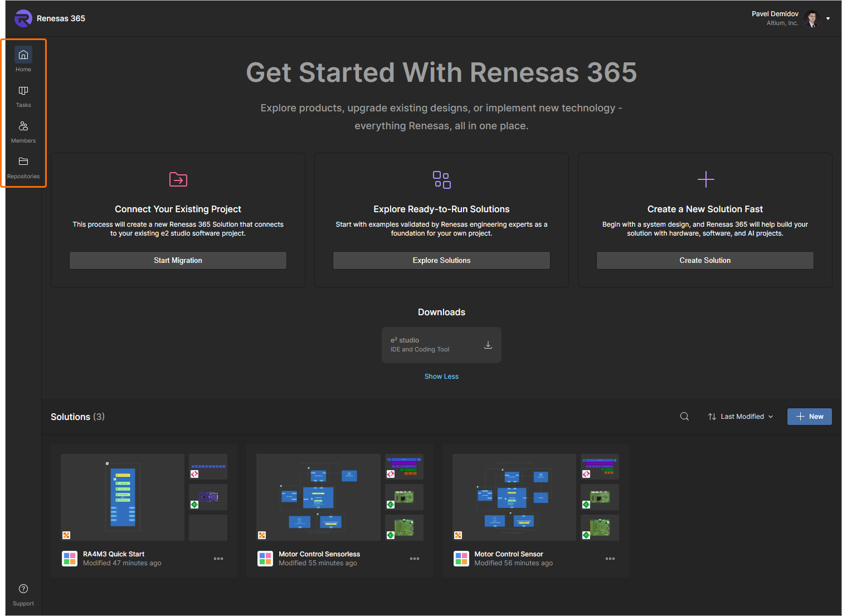This screenshot has width=842, height=616.
Task: Select the middle side thumbnail of Motor Control Sensorless
Action: [404, 497]
